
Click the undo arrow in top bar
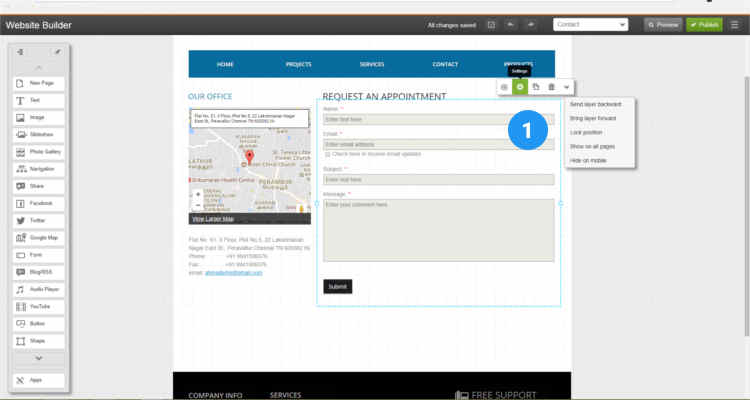click(511, 25)
